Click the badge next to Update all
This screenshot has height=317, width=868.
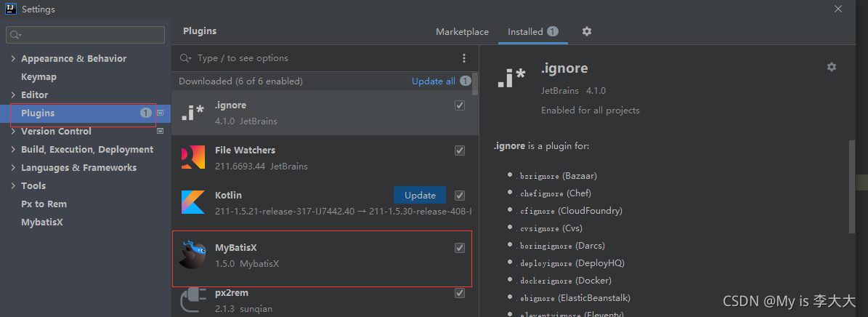tap(466, 81)
